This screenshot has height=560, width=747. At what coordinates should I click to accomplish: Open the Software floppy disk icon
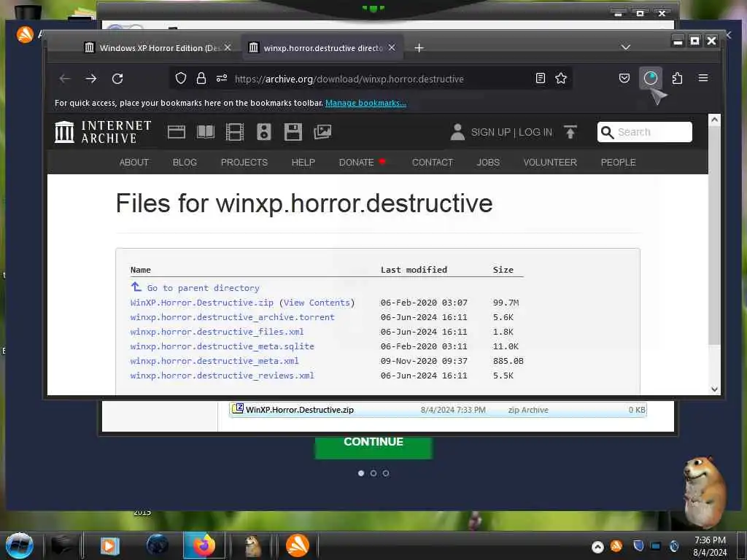pos(293,132)
